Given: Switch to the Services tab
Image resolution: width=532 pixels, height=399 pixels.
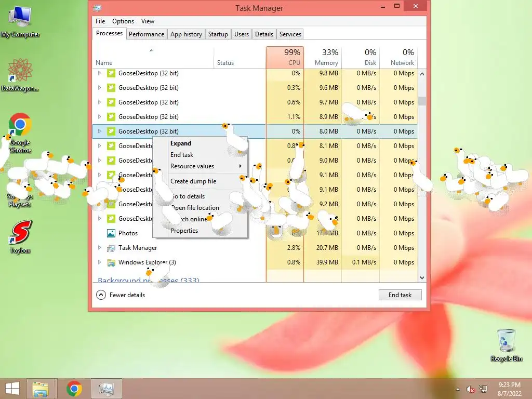Looking at the screenshot, I should (x=290, y=34).
